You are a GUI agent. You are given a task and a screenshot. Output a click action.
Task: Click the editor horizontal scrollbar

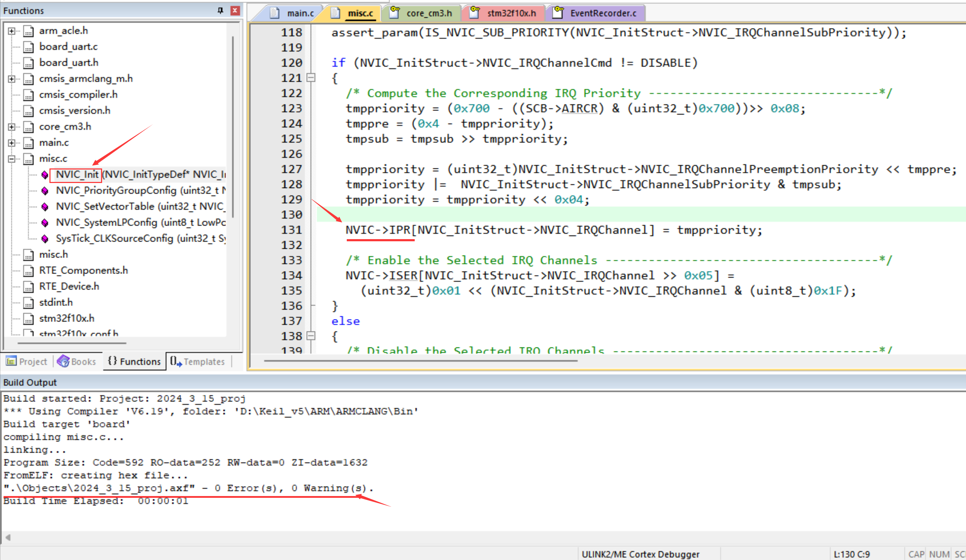coord(420,360)
